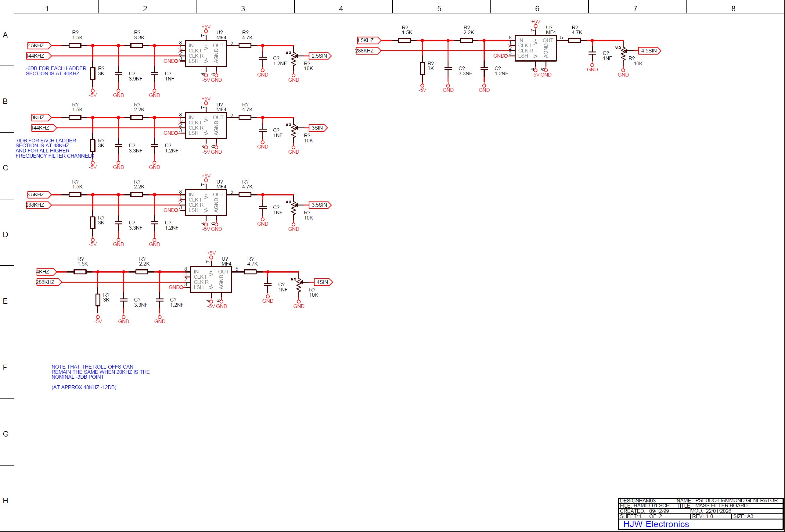The height and width of the screenshot is (532, 785).
Task: Select the 4KHZ input port
Action: click(x=46, y=272)
